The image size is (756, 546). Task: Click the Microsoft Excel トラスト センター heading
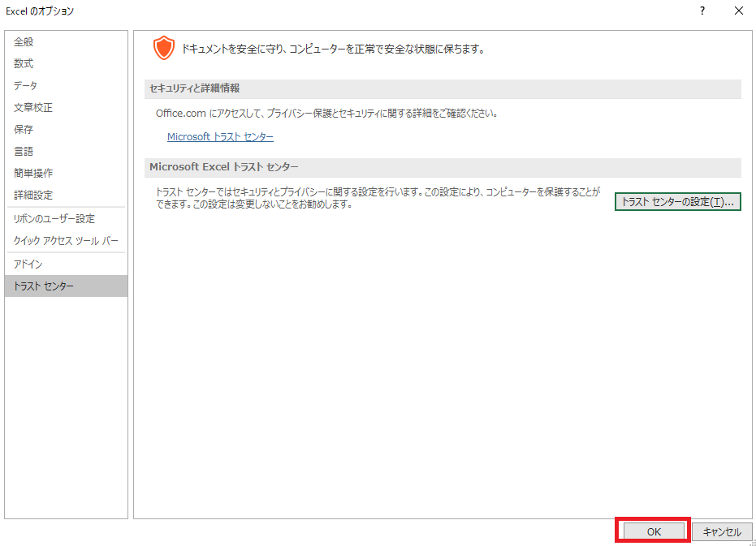pos(224,167)
